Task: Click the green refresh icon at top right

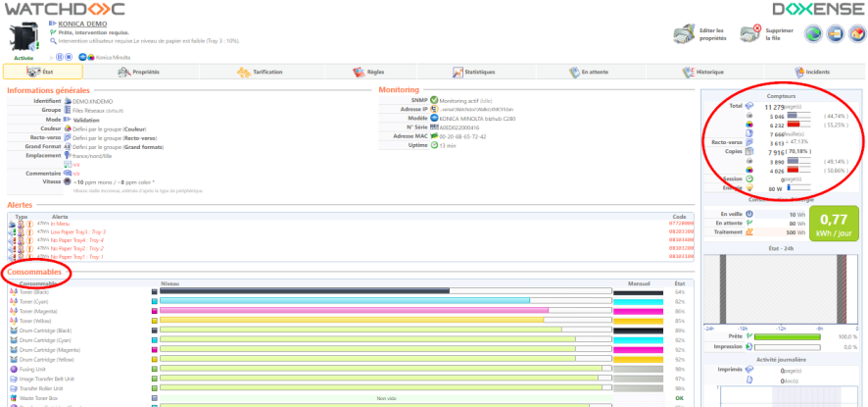Action: click(x=813, y=33)
